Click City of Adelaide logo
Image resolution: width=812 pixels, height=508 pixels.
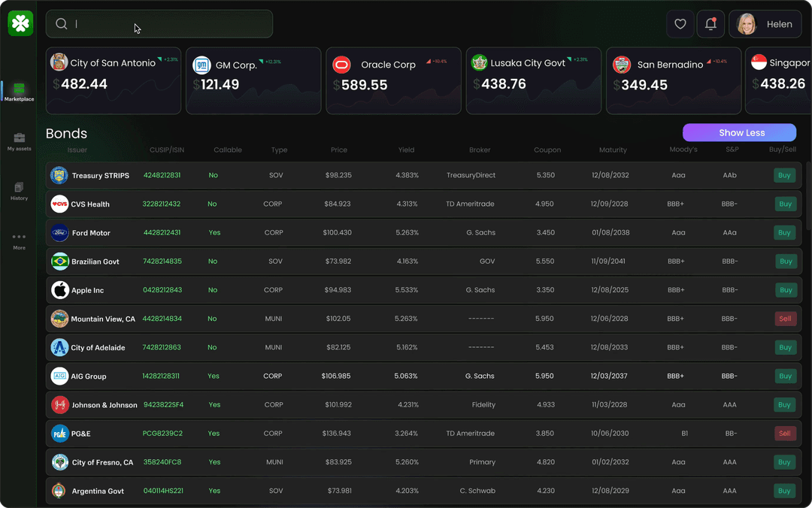[x=59, y=347]
